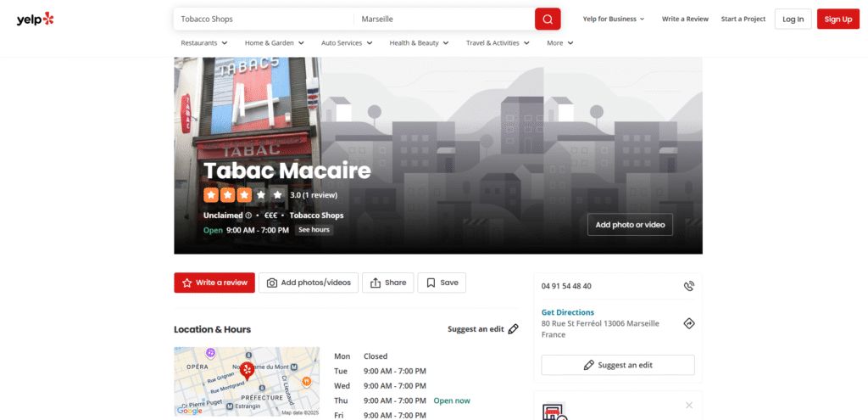868x420 pixels.
Task: Save Tabac Macaire with the Save button
Action: tap(442, 283)
